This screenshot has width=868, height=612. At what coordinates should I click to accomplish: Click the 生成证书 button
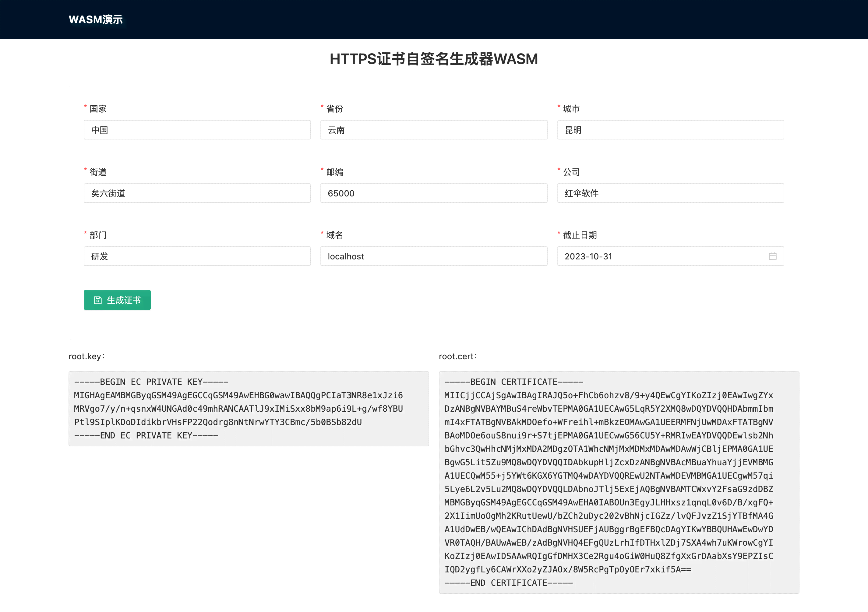click(x=117, y=300)
